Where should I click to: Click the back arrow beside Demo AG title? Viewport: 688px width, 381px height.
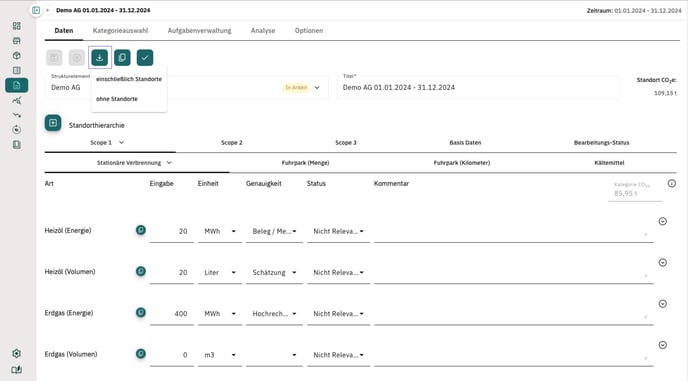(x=48, y=10)
